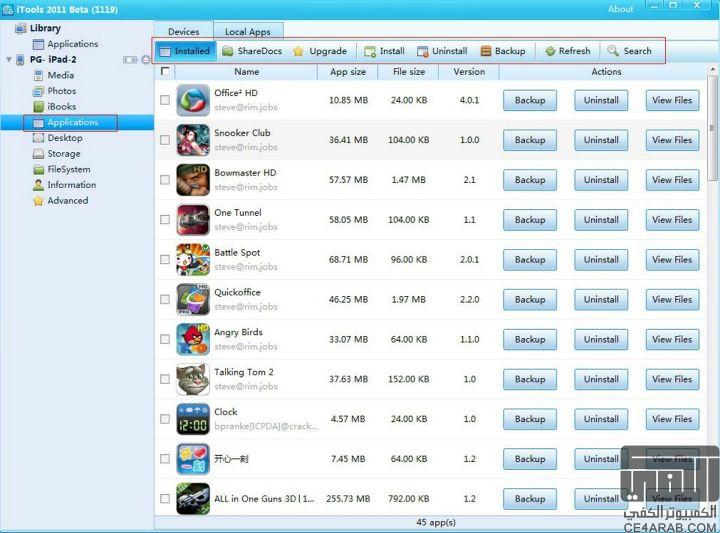Click the Snooker Club app icon
720x533 pixels.
coord(193,140)
